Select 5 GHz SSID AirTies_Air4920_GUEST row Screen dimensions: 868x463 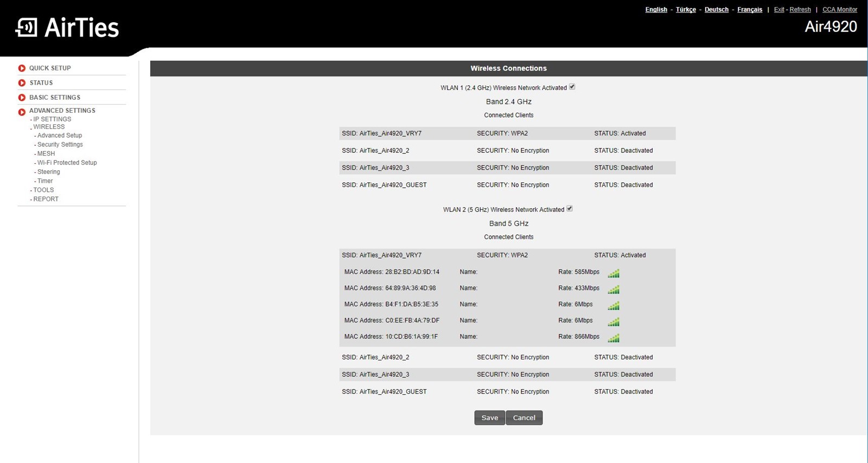pyautogui.click(x=507, y=392)
